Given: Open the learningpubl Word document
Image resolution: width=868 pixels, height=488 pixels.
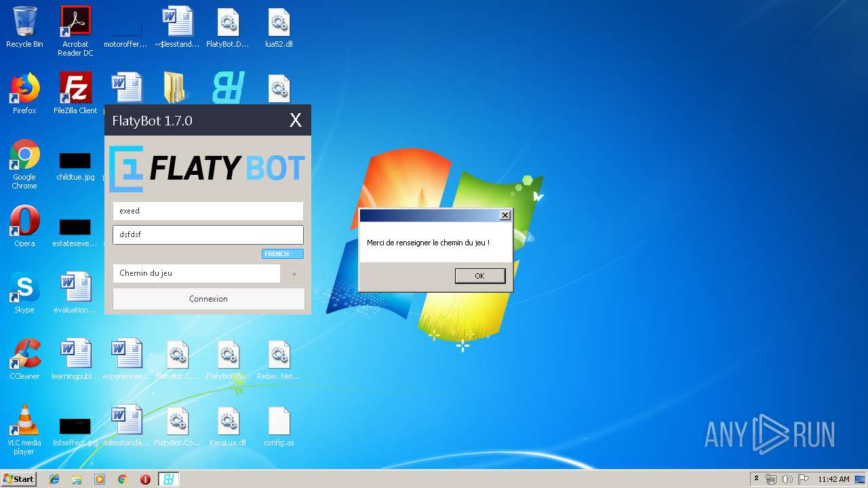Looking at the screenshot, I should click(x=75, y=359).
